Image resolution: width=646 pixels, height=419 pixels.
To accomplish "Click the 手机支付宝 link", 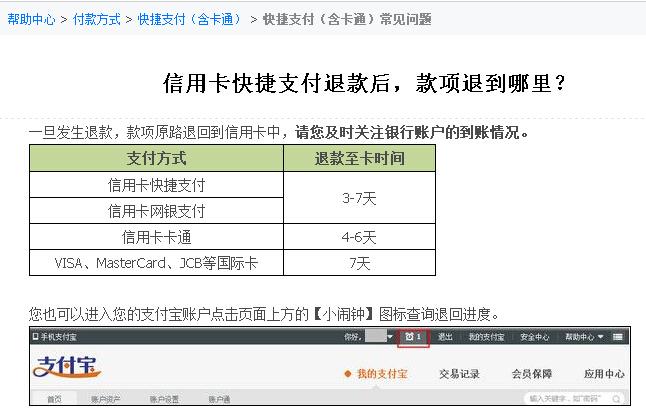I will tap(58, 337).
